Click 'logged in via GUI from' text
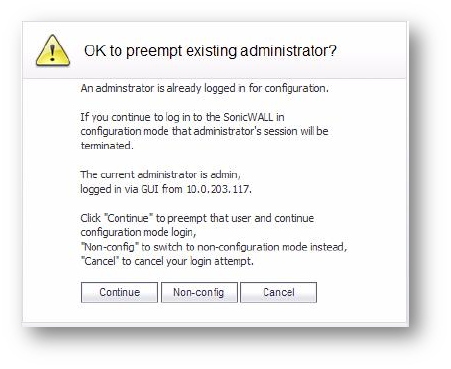This screenshot has width=451, height=369. point(131,189)
